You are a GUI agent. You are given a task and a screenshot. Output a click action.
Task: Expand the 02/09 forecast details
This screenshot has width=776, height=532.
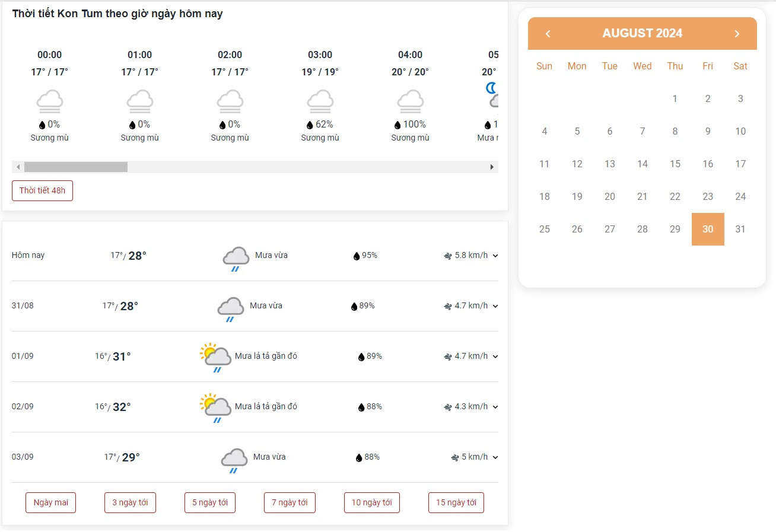tap(495, 407)
